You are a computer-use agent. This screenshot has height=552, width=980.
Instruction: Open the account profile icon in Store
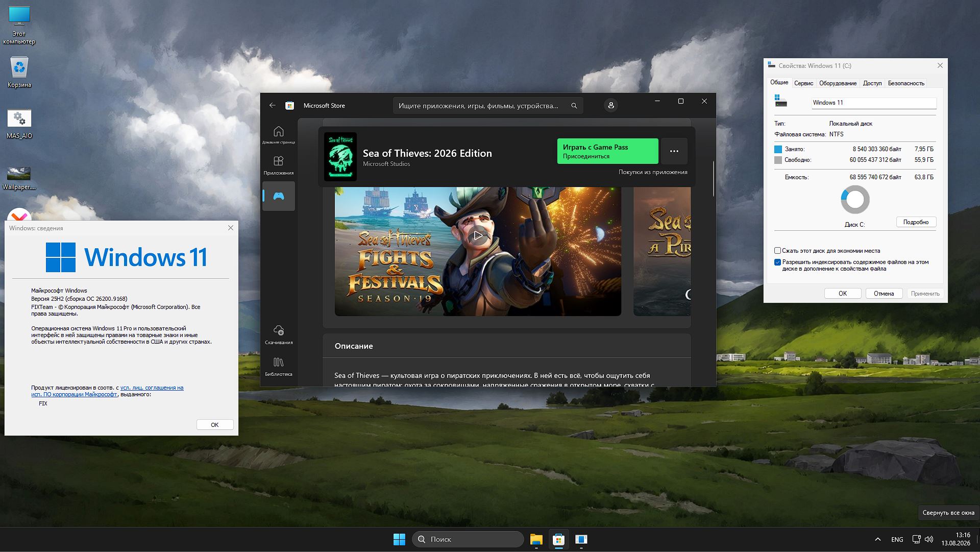(610, 105)
